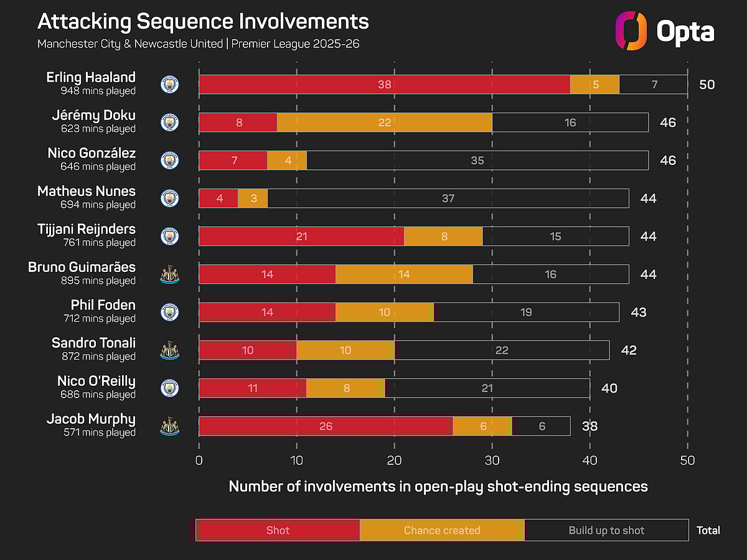Click Doku's orange Chance created segment showing 22
The width and height of the screenshot is (747, 560).
click(x=384, y=123)
